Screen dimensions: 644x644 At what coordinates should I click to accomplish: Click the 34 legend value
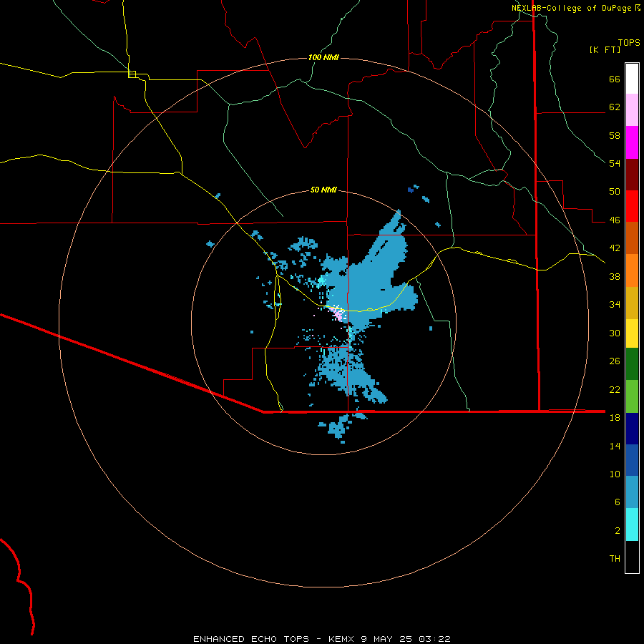point(615,305)
